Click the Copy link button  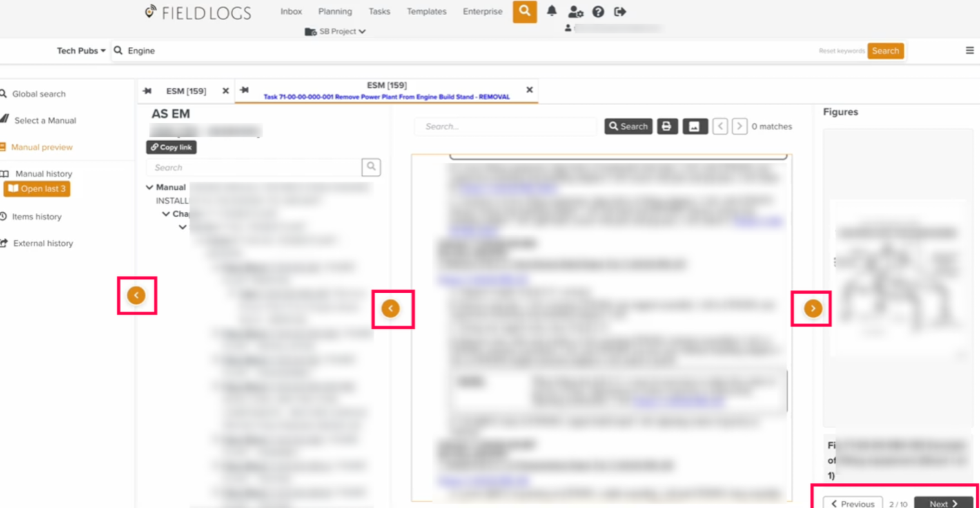click(x=171, y=147)
